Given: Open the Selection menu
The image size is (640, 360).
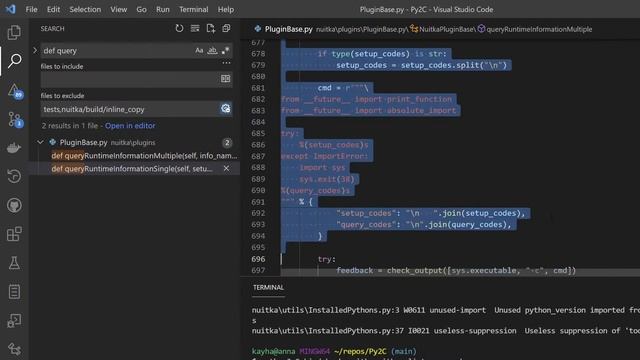Looking at the screenshot, I should click(85, 9).
